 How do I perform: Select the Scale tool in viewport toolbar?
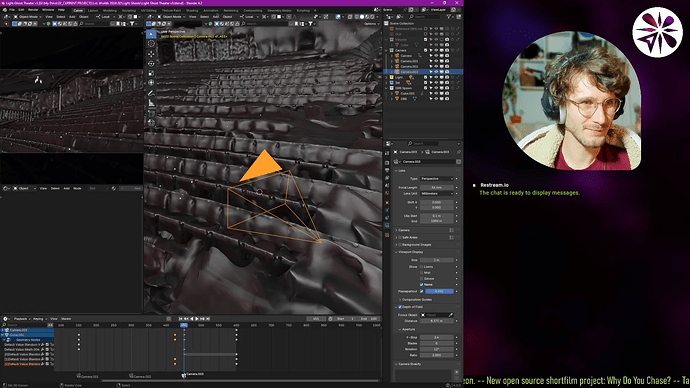(151, 73)
